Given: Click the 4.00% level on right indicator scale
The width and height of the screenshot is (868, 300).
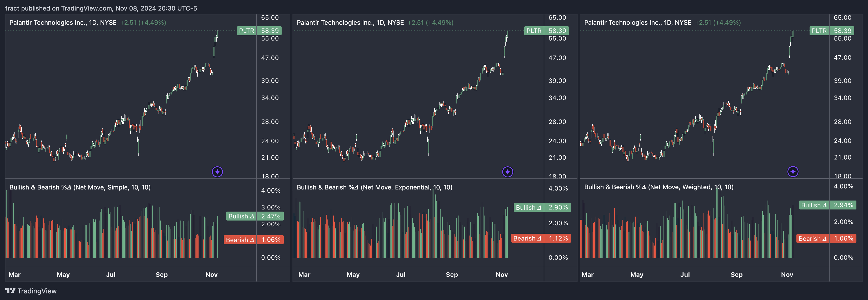Looking at the screenshot, I should point(844,186).
